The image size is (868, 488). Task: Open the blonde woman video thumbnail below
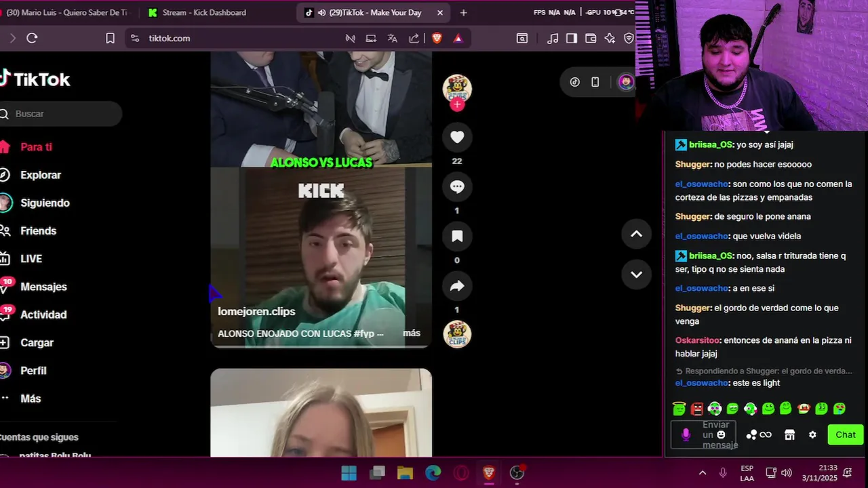pos(321,413)
